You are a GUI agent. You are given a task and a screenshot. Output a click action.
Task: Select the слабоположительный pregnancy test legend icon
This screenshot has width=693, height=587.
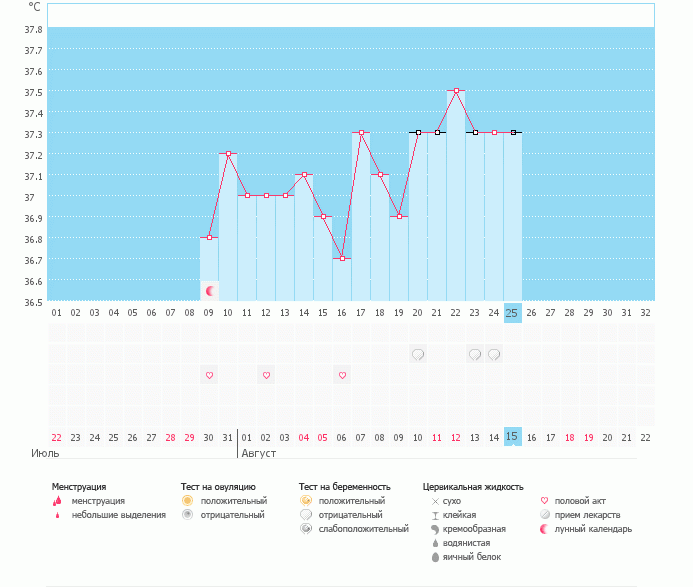305,528
